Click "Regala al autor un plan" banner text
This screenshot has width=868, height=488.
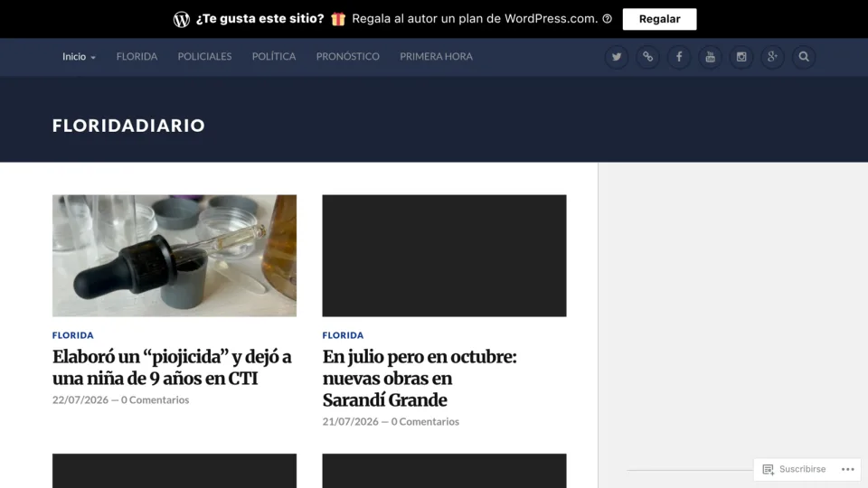point(475,19)
